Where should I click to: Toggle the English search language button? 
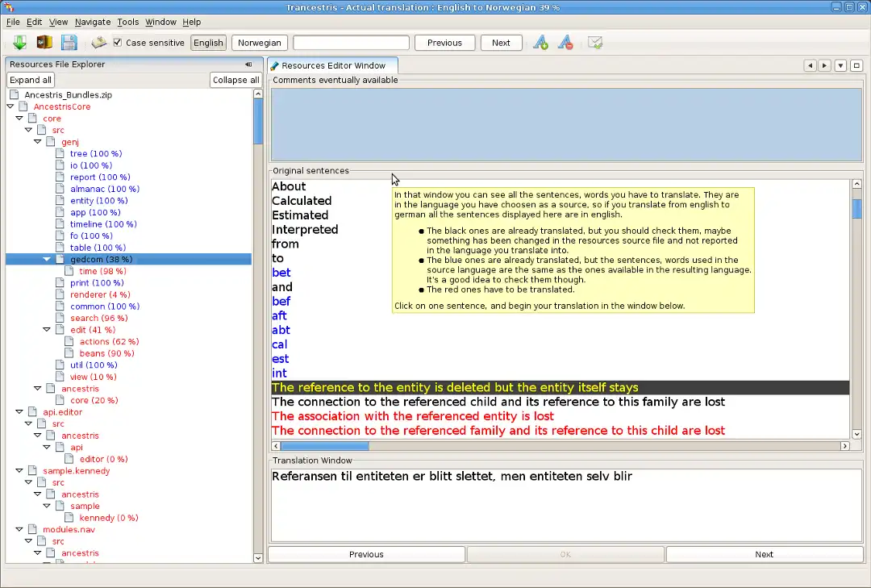click(x=208, y=43)
